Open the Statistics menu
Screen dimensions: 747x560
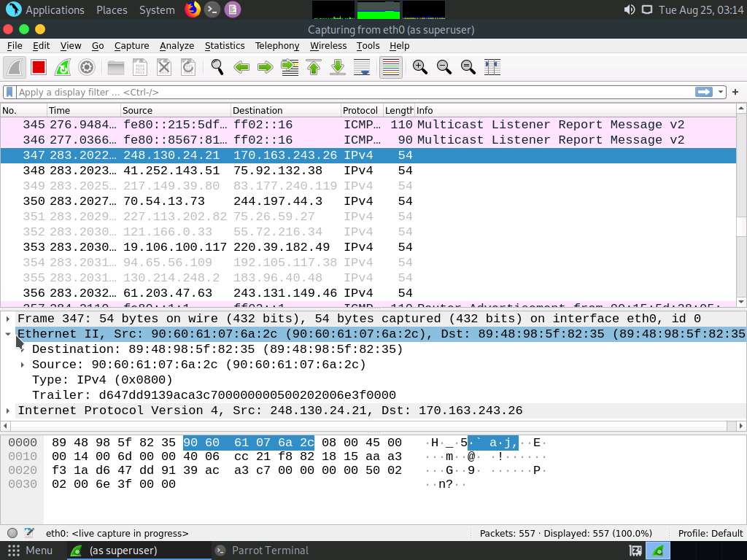225,46
